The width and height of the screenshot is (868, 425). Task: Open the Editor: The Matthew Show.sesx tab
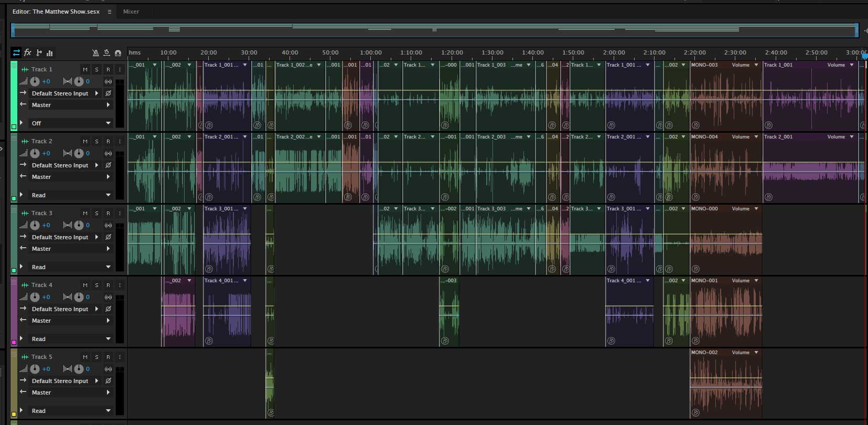[x=56, y=12]
